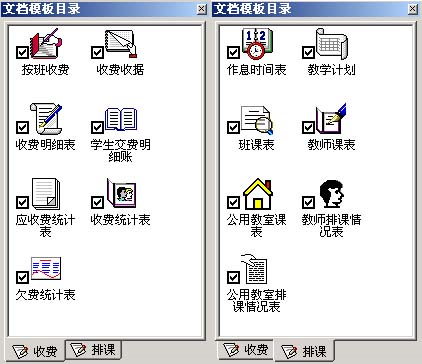Screen dimensions: 422x364
Task: Open the 教师课表 notebook icon
Action: (x=331, y=119)
